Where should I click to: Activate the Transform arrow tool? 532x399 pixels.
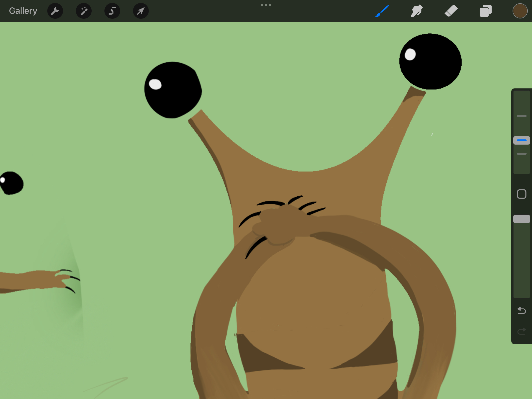click(141, 11)
